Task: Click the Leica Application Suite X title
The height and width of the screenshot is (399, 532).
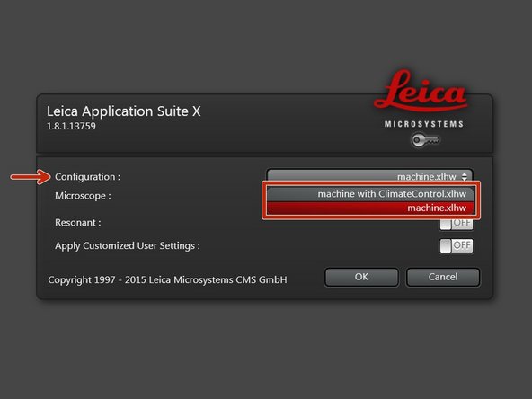Action: click(123, 111)
